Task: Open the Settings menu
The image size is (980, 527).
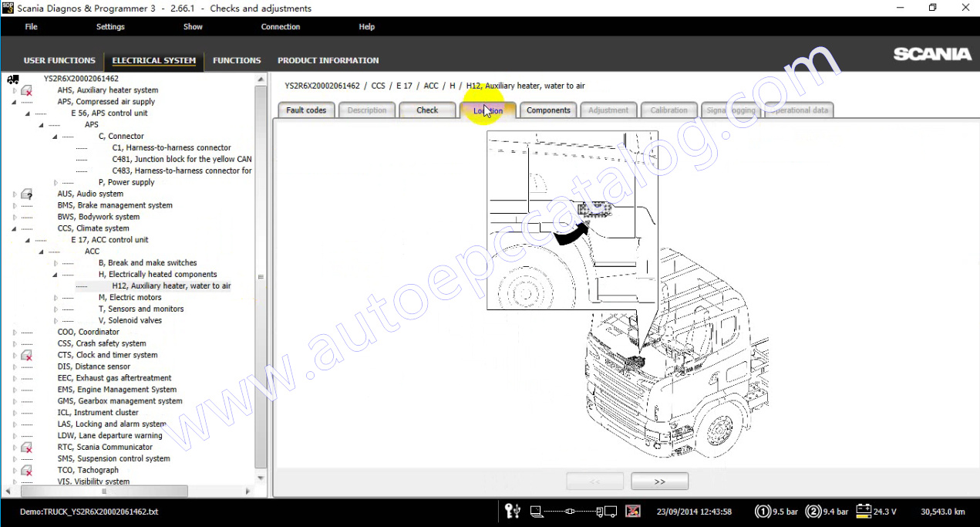Action: coord(110,27)
